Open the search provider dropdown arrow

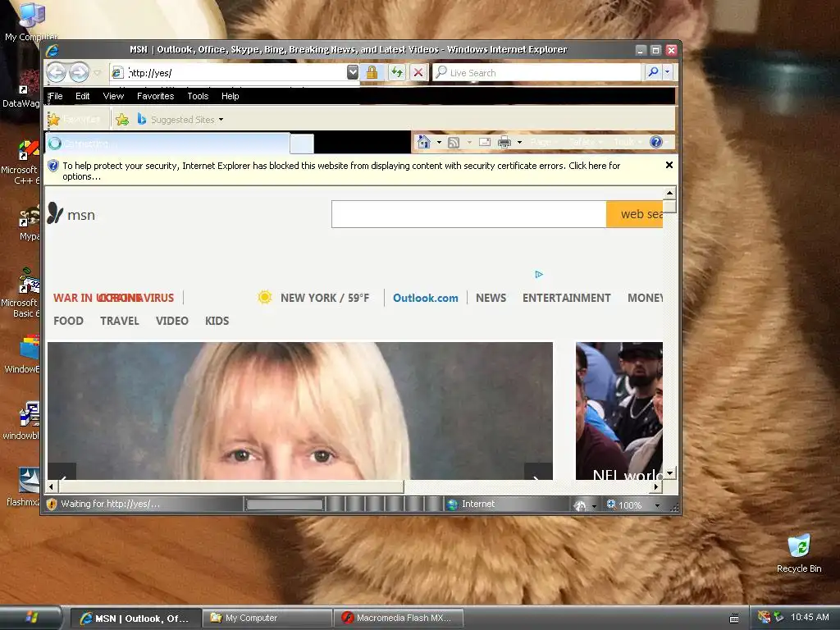point(668,72)
